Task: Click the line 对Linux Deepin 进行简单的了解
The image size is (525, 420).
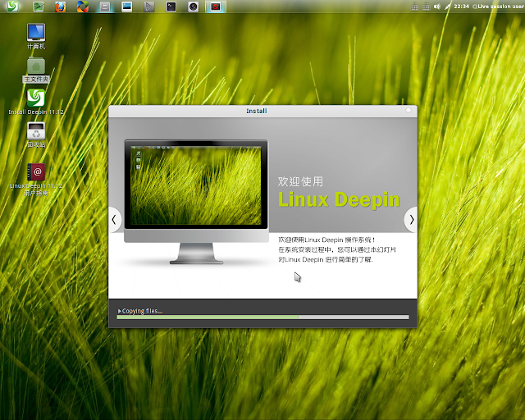Action: 326,259
